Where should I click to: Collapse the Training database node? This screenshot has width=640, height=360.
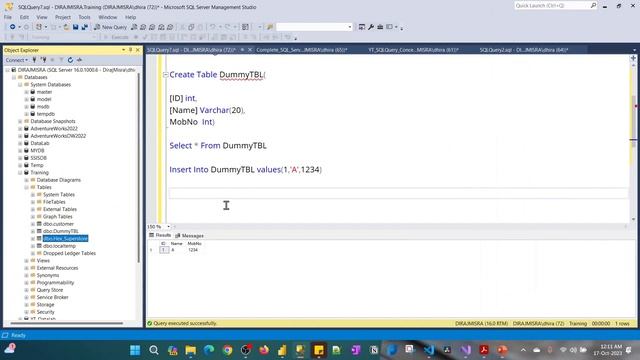coord(20,173)
